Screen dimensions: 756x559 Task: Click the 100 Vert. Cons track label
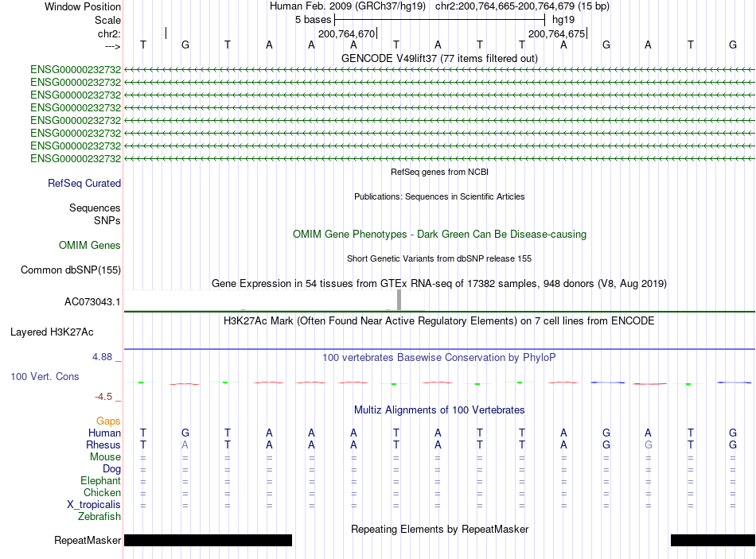[45, 376]
